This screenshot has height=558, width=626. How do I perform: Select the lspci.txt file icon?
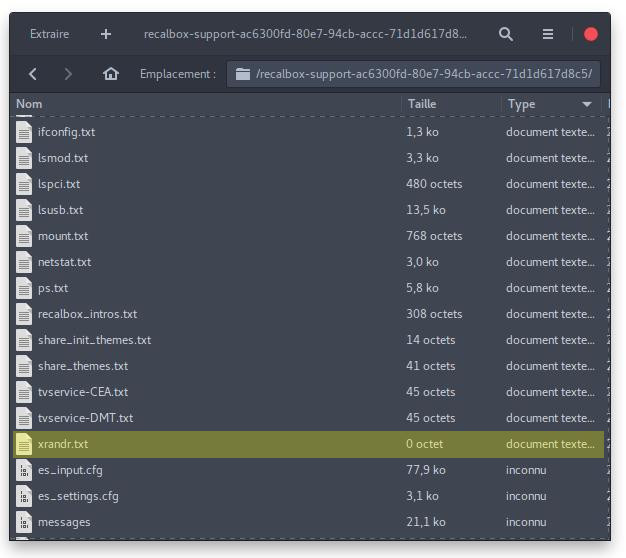pyautogui.click(x=24, y=184)
